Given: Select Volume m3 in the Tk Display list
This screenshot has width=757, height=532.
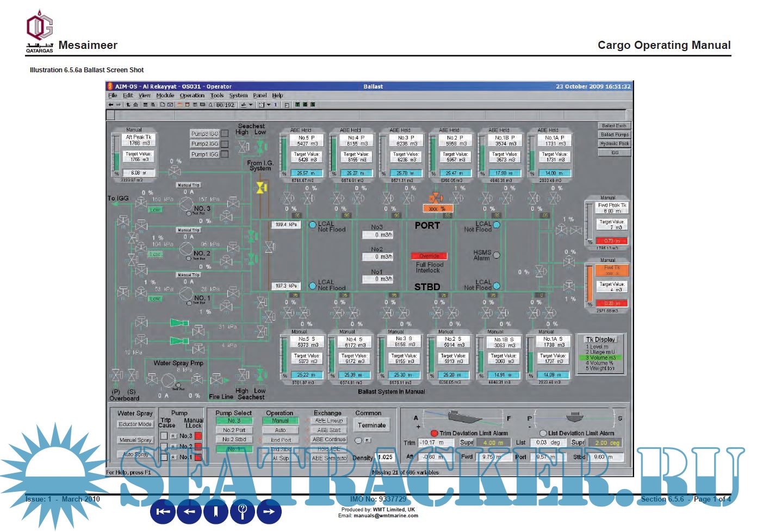Looking at the screenshot, I should [601, 358].
